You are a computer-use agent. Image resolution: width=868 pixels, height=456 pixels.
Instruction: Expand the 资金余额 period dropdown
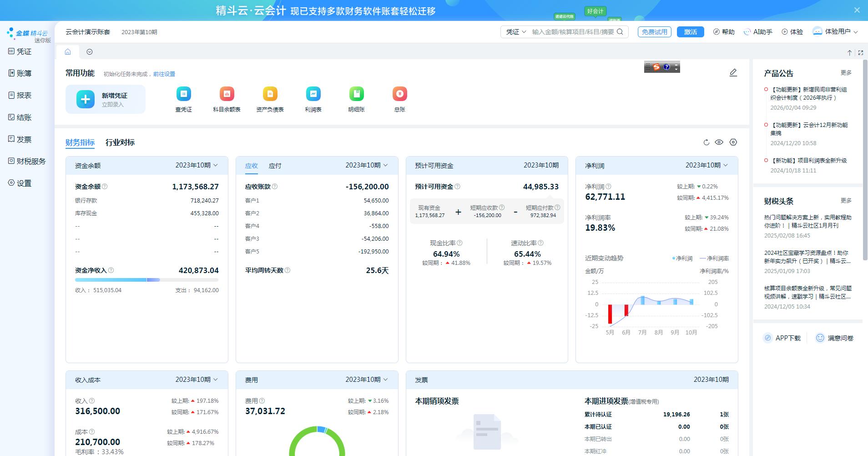[197, 165]
